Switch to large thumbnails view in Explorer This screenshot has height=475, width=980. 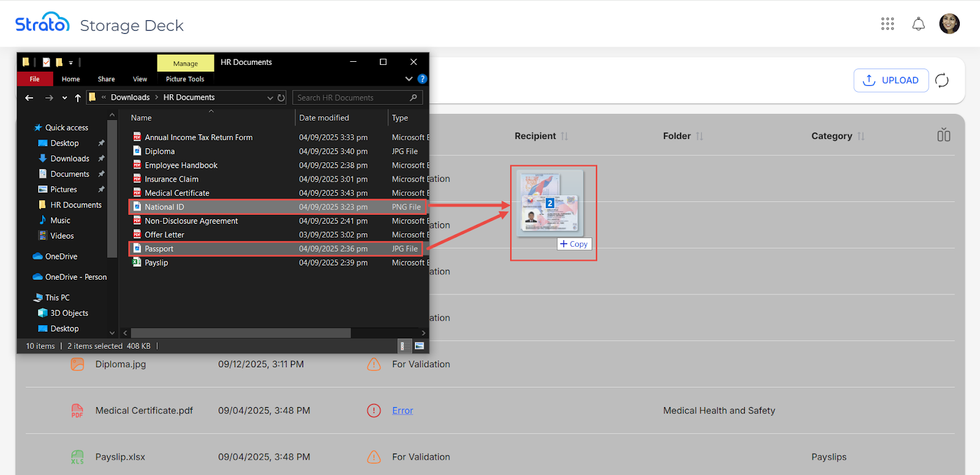(x=420, y=346)
